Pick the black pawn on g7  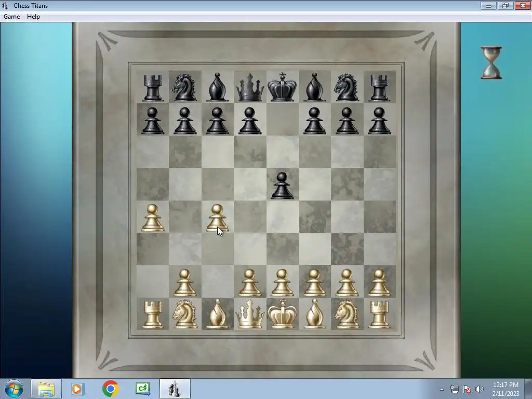click(x=347, y=121)
